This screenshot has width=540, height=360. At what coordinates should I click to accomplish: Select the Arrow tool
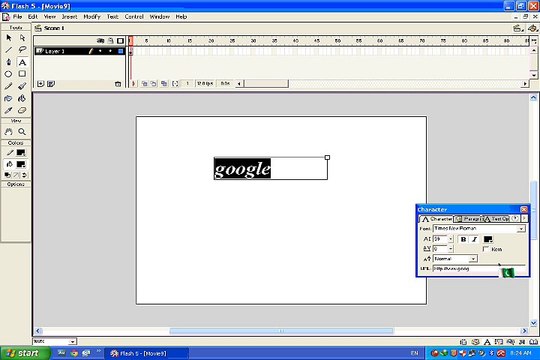click(x=9, y=38)
